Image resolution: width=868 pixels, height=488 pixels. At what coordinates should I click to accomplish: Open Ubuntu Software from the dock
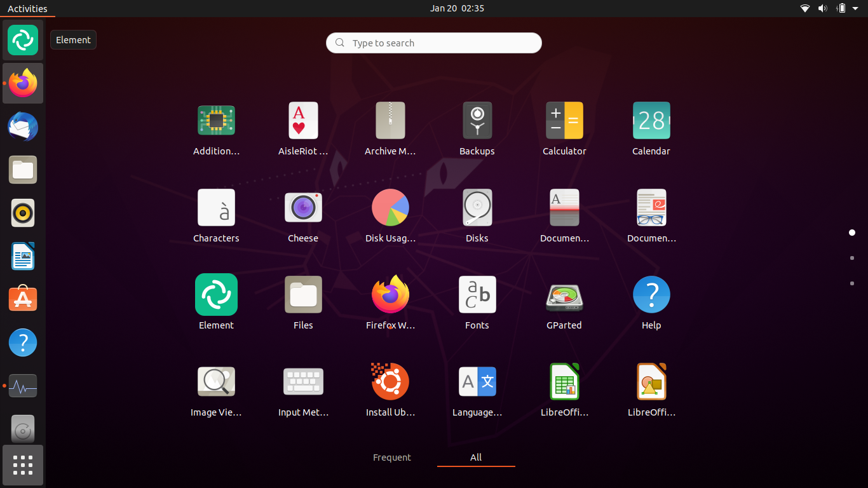pos(23,299)
